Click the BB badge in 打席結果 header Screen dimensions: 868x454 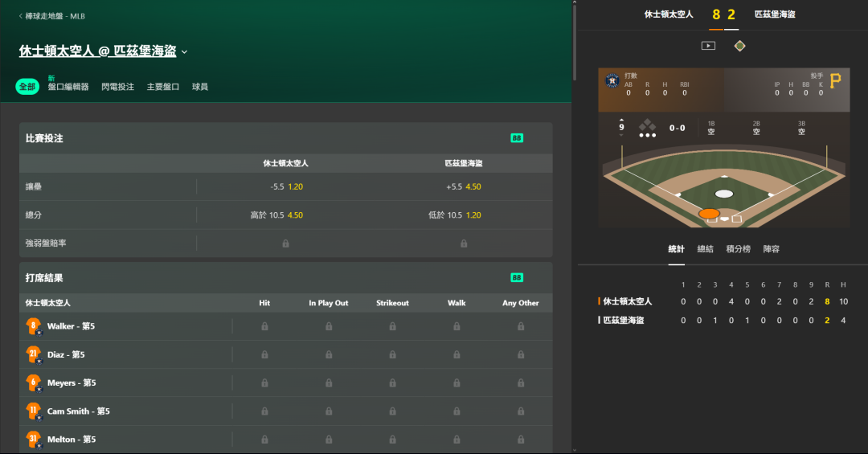pos(517,277)
